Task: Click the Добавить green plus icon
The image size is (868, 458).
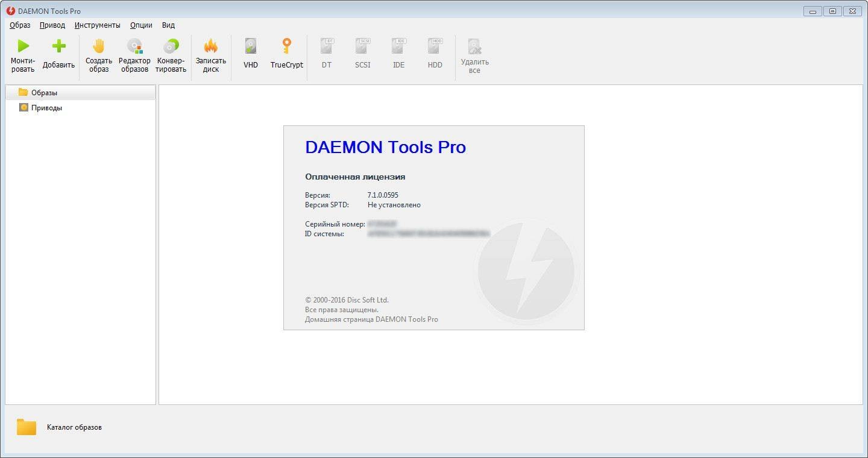Action: click(x=58, y=46)
